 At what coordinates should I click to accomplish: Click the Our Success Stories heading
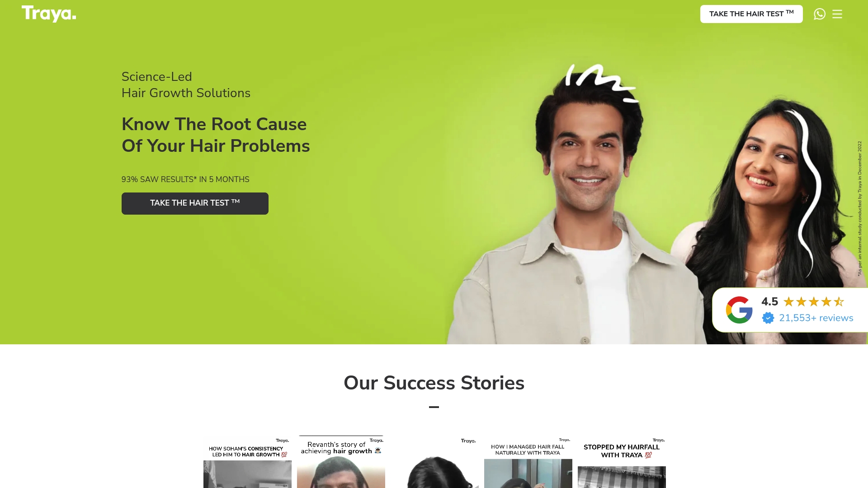434,383
